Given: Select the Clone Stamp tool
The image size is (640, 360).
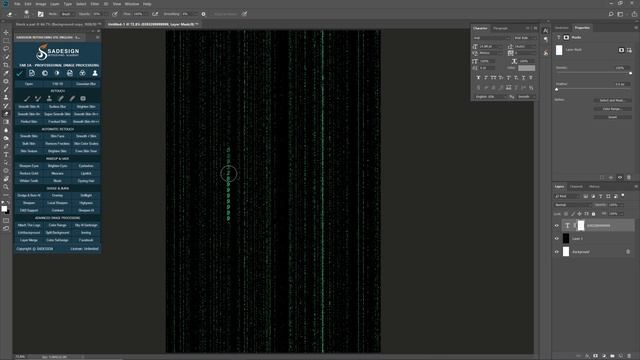Looking at the screenshot, I should point(6,98).
